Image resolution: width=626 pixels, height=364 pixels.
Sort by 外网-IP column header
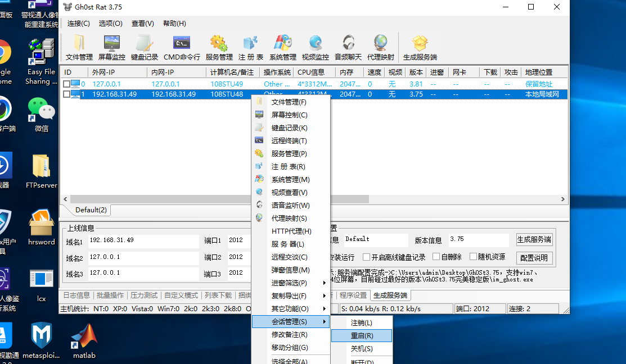tap(118, 72)
